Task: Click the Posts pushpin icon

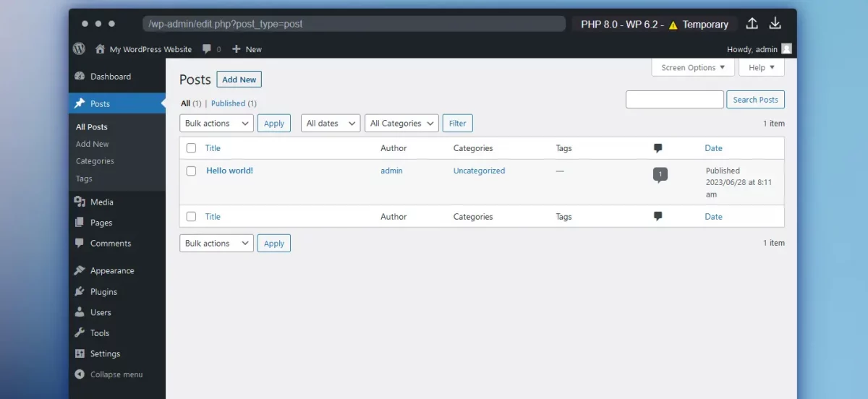Action: point(80,103)
